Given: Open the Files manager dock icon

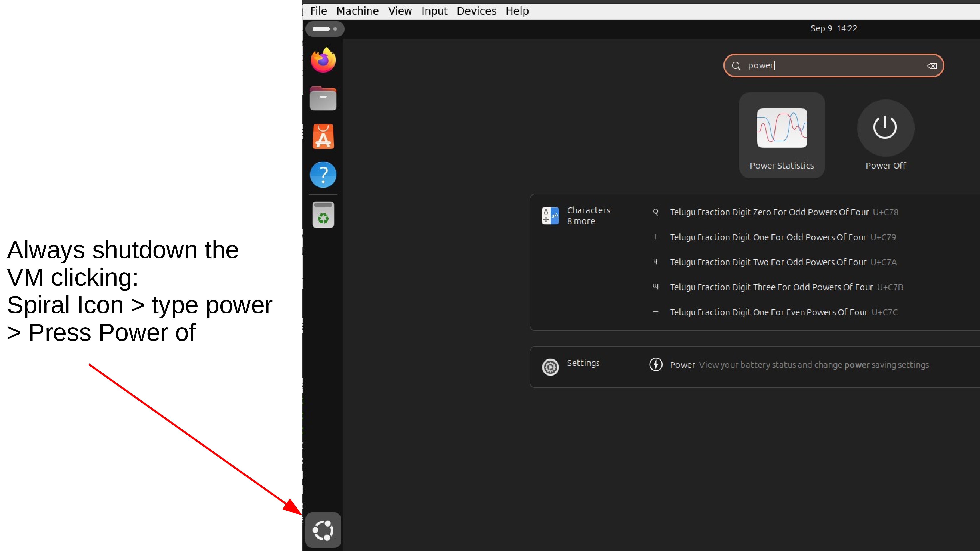Looking at the screenshot, I should point(323,99).
